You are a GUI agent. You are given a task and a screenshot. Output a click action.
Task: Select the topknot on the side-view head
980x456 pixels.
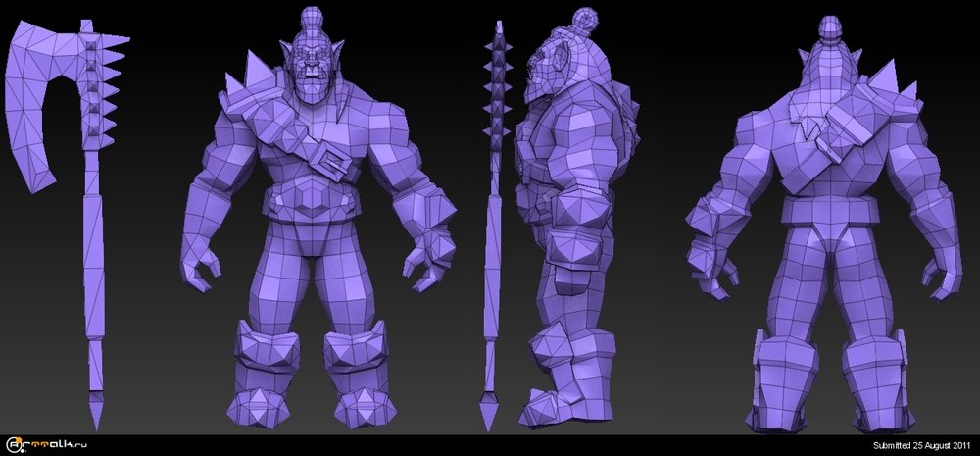coord(586,20)
